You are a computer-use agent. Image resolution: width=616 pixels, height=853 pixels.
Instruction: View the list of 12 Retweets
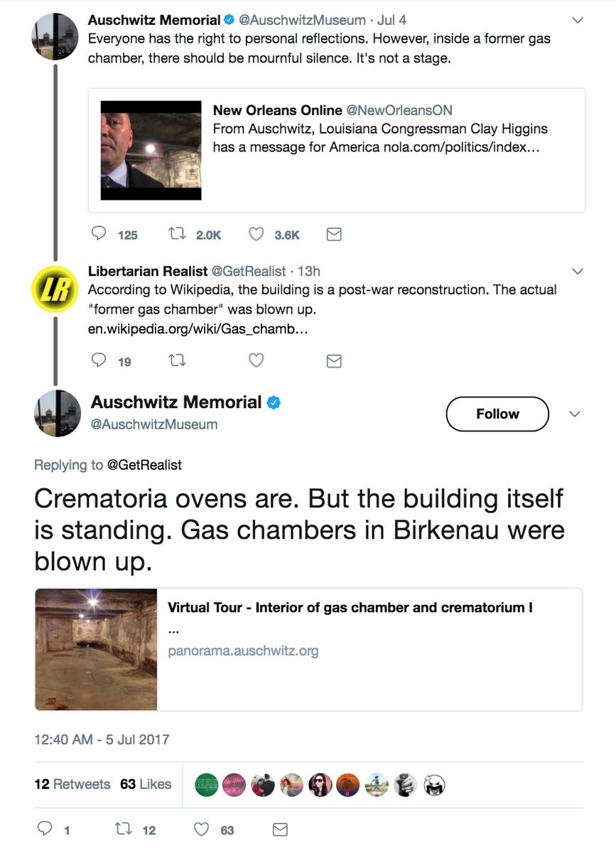72,784
